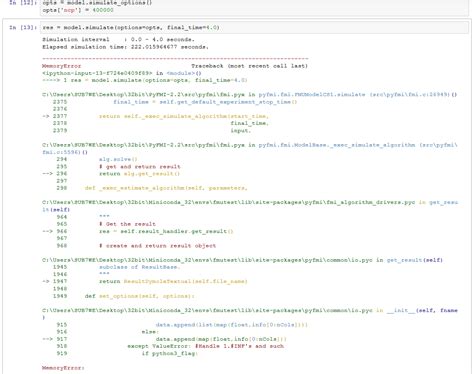Click line 2378 'final_time,'

coord(161,123)
